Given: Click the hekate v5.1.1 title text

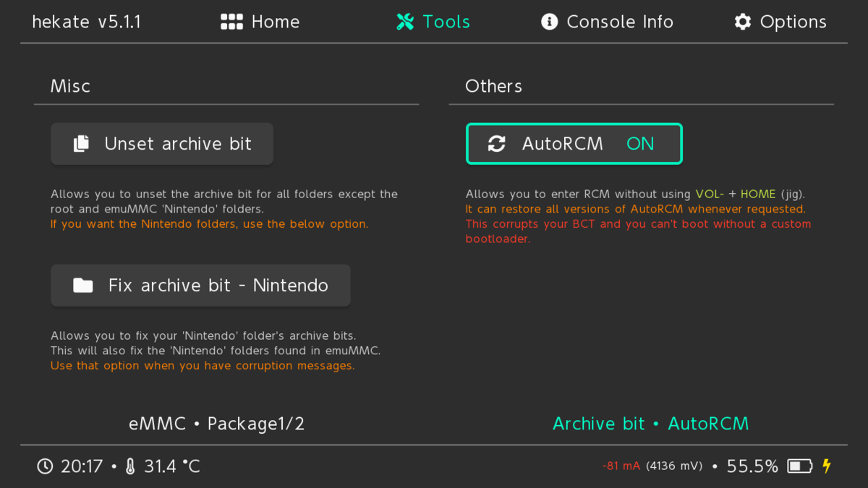Looking at the screenshot, I should [87, 22].
